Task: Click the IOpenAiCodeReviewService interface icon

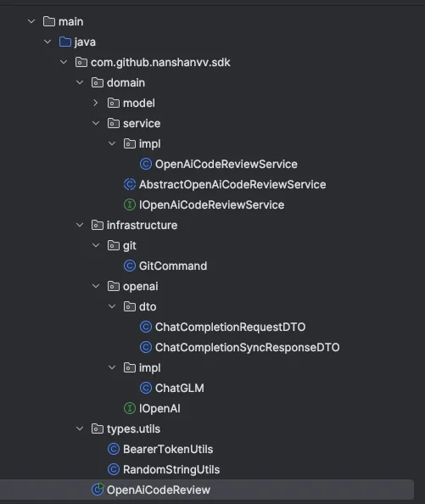Action: 130,204
